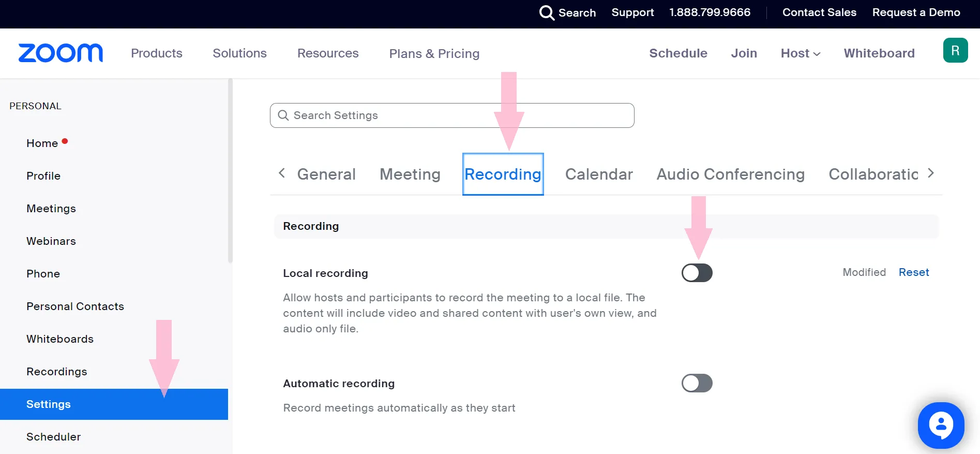
Task: Click the Support link
Action: 632,12
